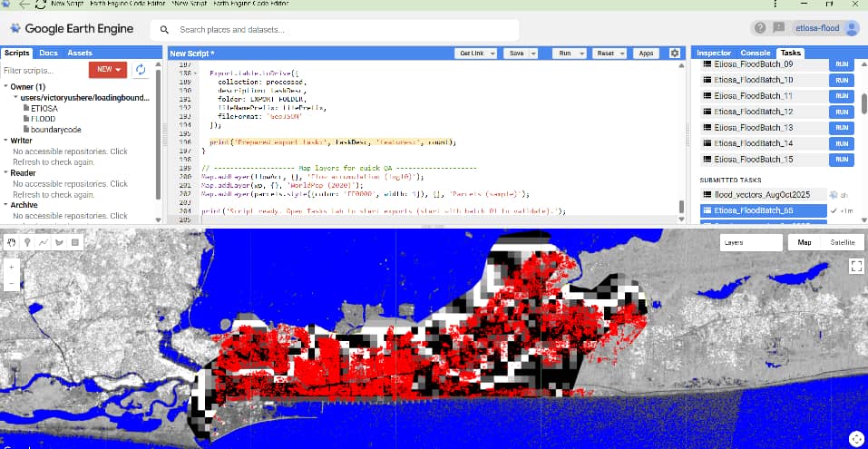Select the hand pan tool on map
The height and width of the screenshot is (449, 868).
pos(13,242)
